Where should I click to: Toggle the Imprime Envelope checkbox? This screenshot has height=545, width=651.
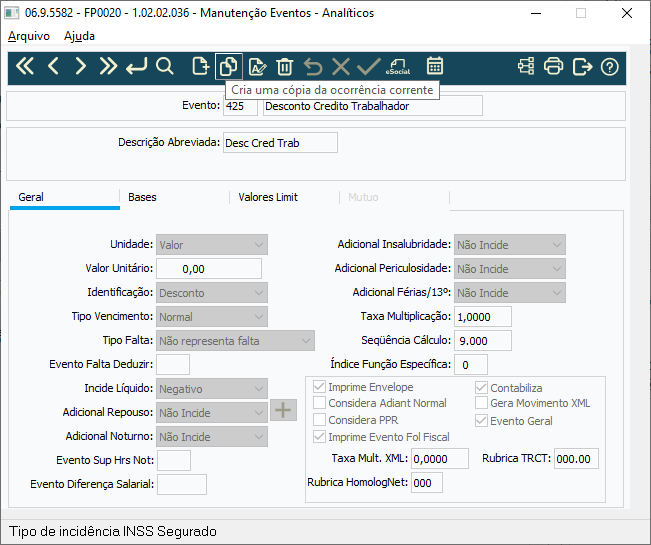click(320, 387)
